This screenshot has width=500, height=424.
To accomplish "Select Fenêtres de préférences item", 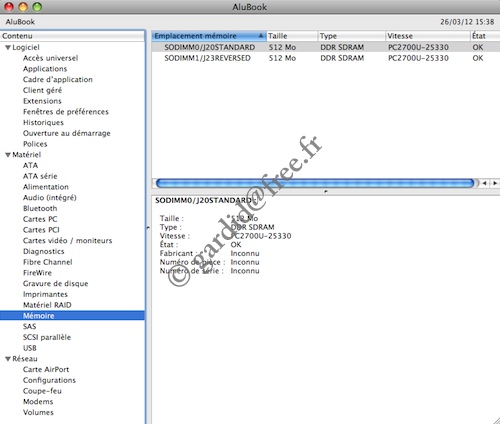I will point(66,112).
